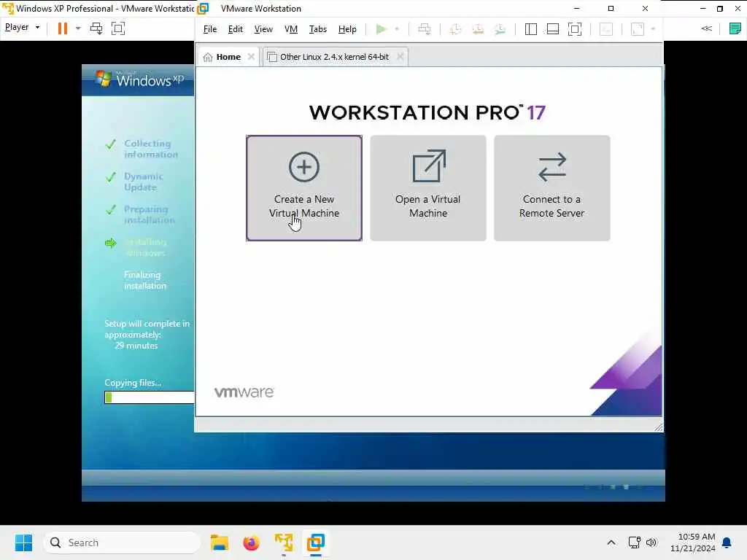Click the green Power On play button
Image resolution: width=747 pixels, height=560 pixels.
click(x=381, y=29)
